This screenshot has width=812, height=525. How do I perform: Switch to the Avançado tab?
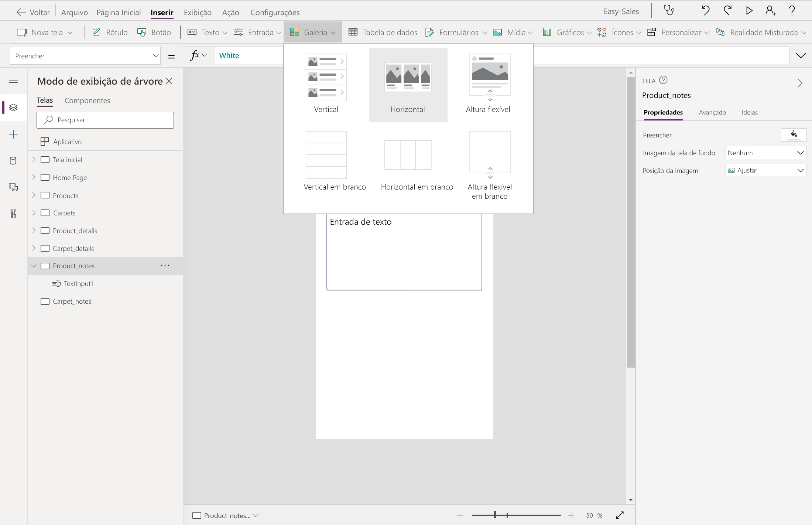coord(712,112)
